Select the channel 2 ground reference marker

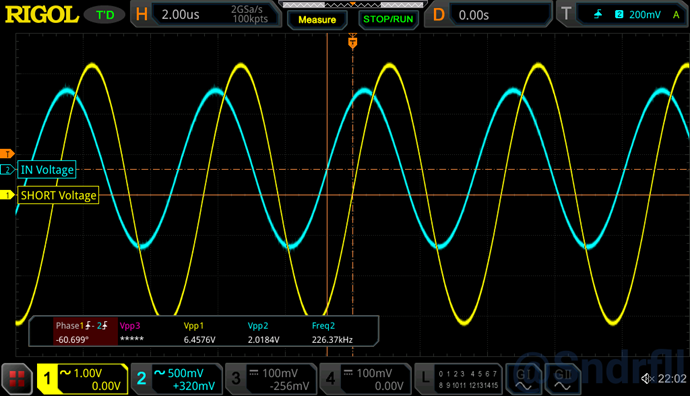(7, 169)
